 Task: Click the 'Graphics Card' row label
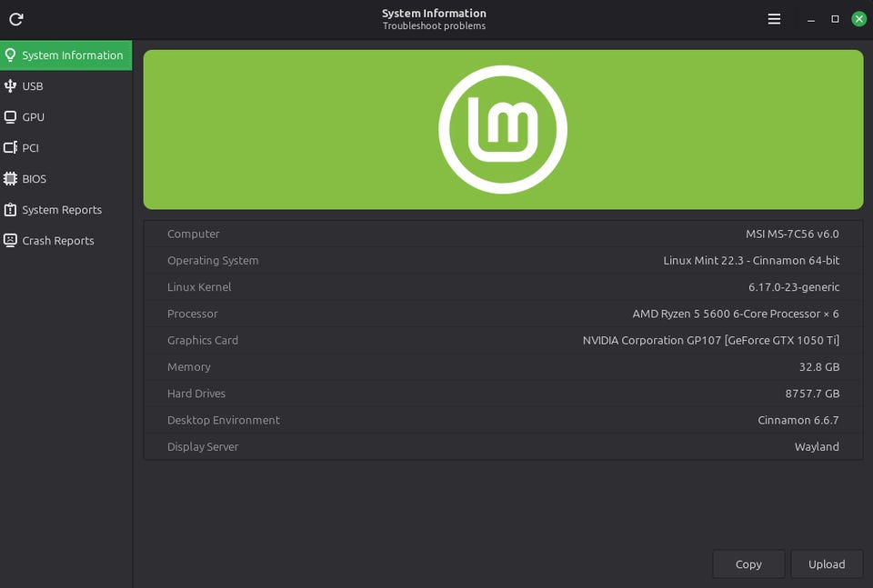click(x=203, y=340)
